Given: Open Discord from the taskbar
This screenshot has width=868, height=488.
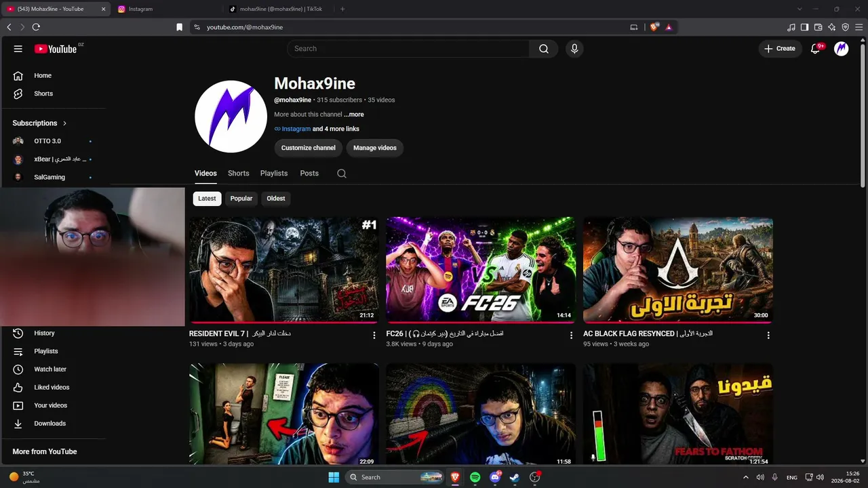Looking at the screenshot, I should point(495,477).
